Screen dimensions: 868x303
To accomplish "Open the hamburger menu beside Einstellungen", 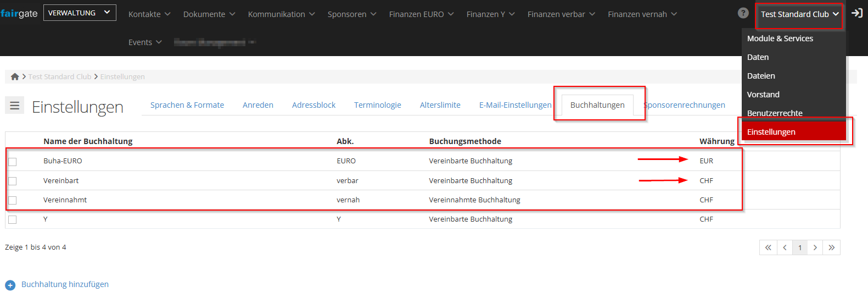I will click(15, 106).
